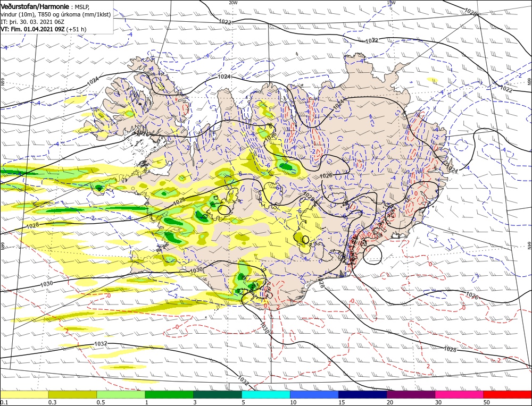
Task: Select the 'VT: Fim. 01.04.2021 09Z (+51 h)' line
Action: click(x=44, y=29)
